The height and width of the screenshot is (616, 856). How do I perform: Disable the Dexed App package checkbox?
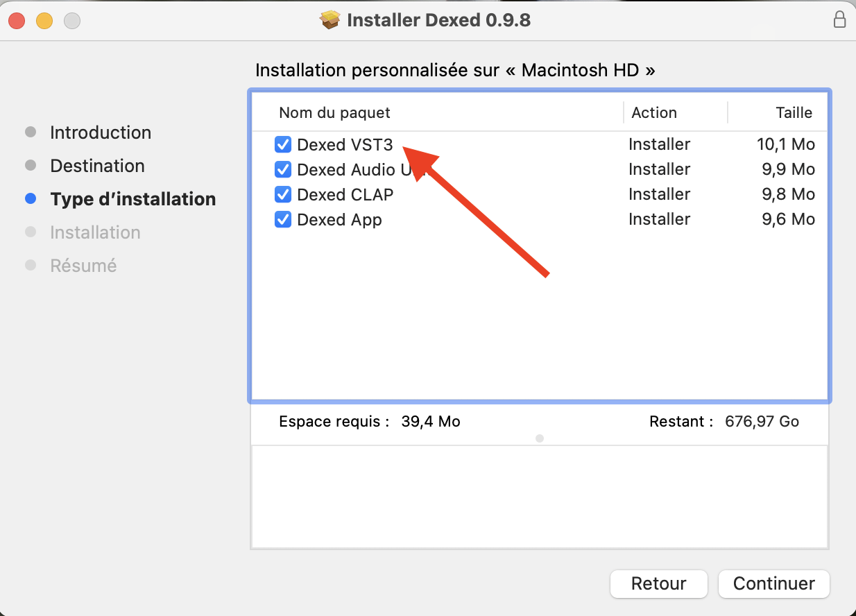tap(283, 220)
